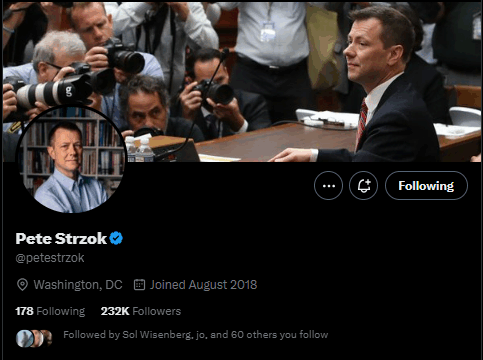
Task: Click the last mutual follower avatar
Action: [49, 338]
